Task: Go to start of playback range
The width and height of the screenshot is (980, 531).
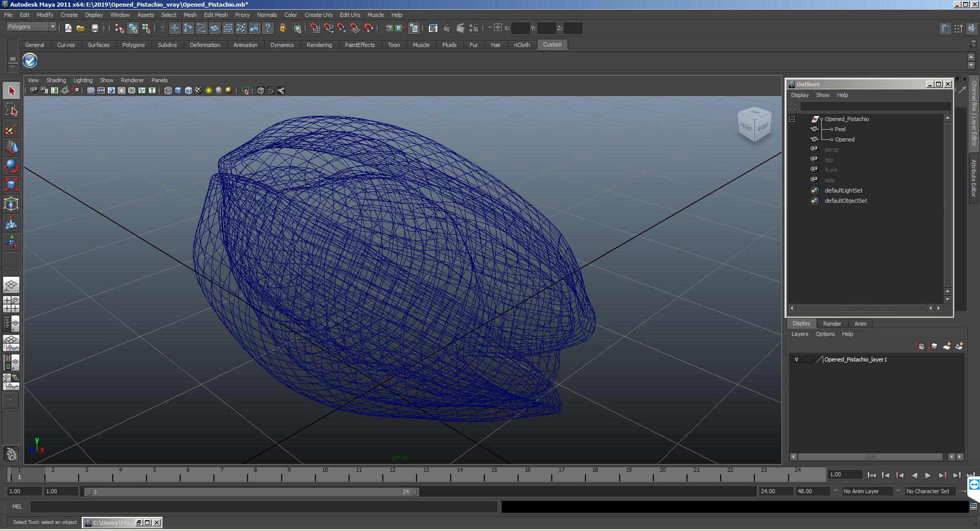Action: tap(872, 475)
